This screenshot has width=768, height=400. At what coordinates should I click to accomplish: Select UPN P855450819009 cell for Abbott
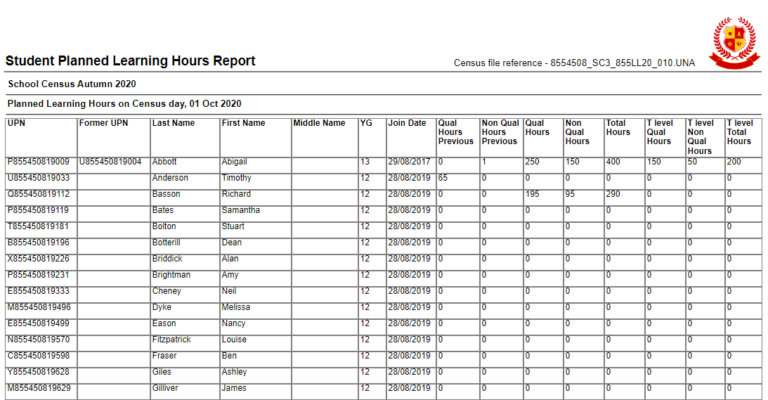[x=38, y=162]
